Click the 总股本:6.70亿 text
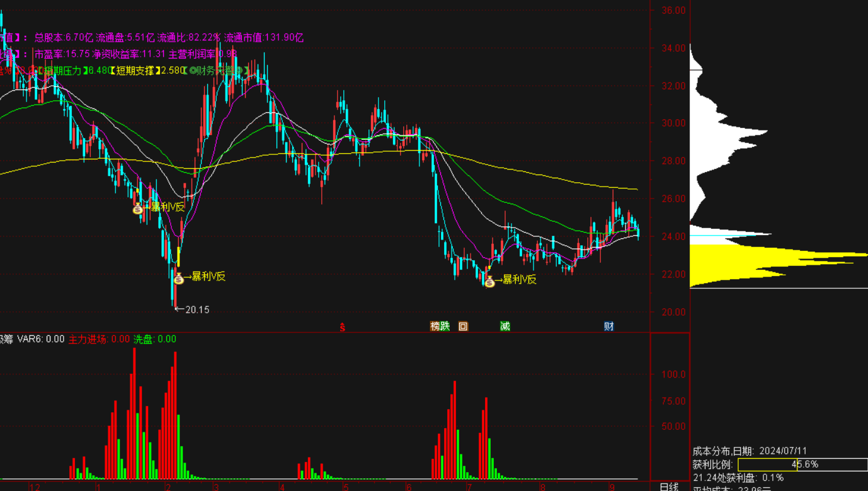The height and width of the screenshot is (491, 868). coord(64,38)
